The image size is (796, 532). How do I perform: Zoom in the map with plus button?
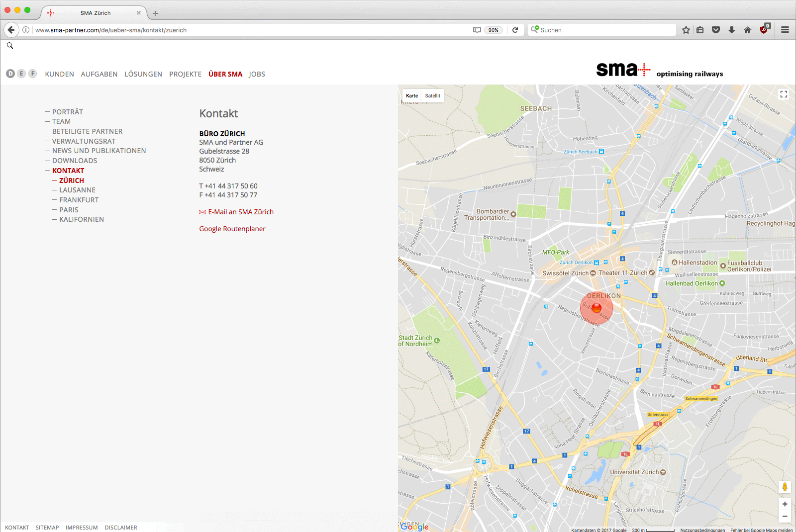(785, 504)
